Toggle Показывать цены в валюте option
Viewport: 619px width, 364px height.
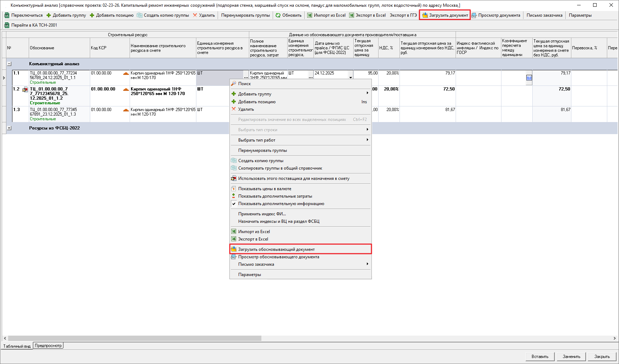pyautogui.click(x=265, y=189)
